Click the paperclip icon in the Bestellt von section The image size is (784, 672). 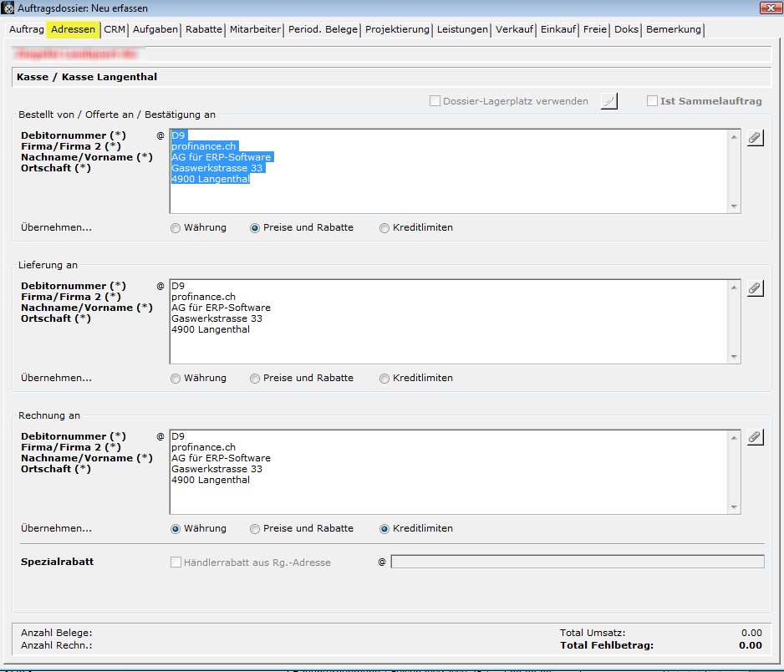pos(755,138)
